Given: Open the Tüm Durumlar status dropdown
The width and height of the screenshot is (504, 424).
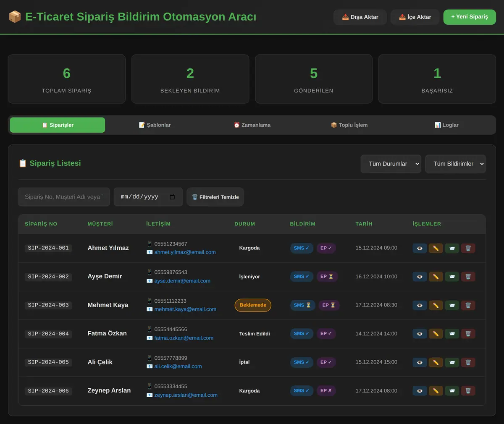Looking at the screenshot, I should pyautogui.click(x=391, y=164).
